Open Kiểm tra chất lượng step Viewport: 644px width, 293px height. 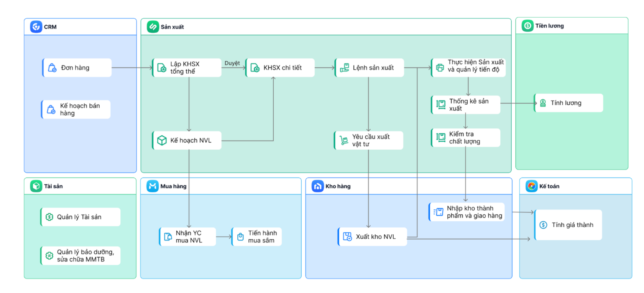click(x=466, y=138)
